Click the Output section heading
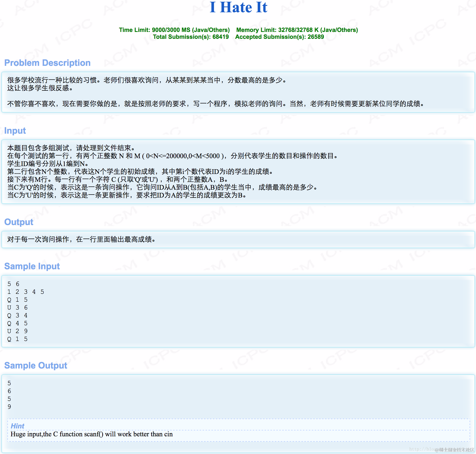This screenshot has width=476, height=454. pyautogui.click(x=19, y=222)
